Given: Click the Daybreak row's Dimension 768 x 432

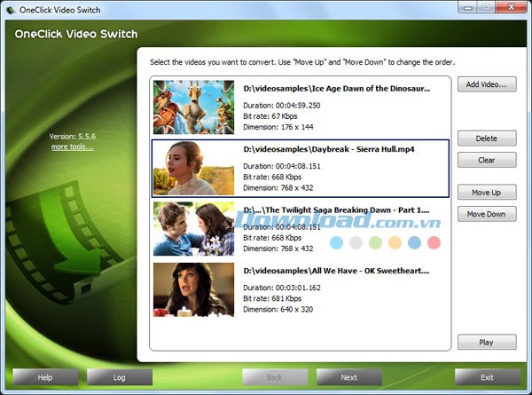Looking at the screenshot, I should pyautogui.click(x=278, y=188).
